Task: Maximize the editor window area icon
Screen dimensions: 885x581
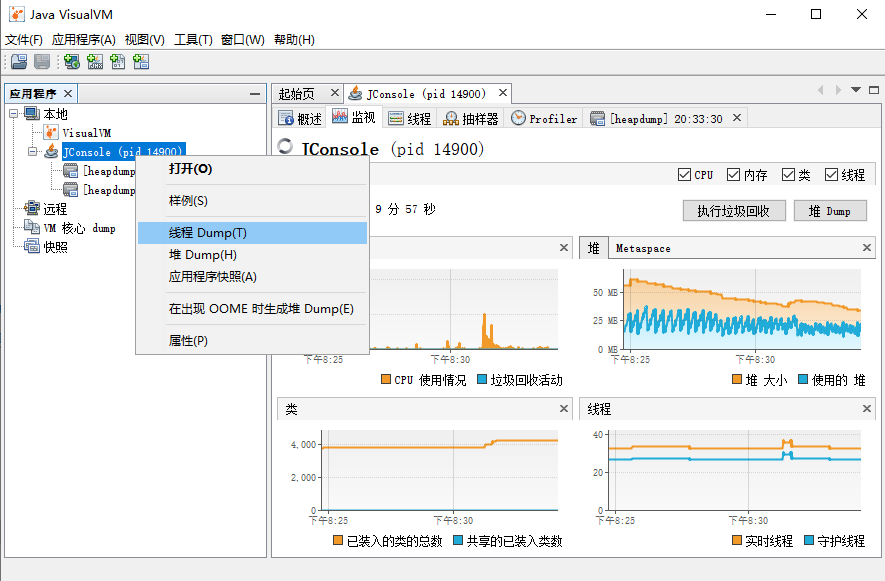Action: (874, 90)
